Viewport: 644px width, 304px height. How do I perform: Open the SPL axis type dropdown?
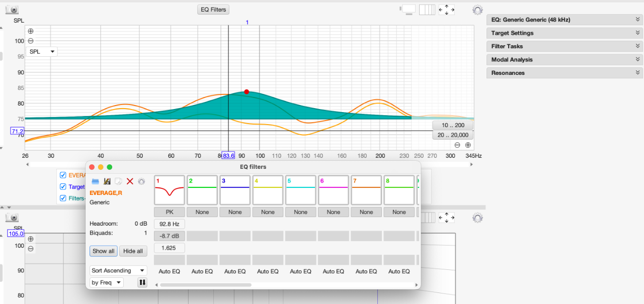(42, 52)
